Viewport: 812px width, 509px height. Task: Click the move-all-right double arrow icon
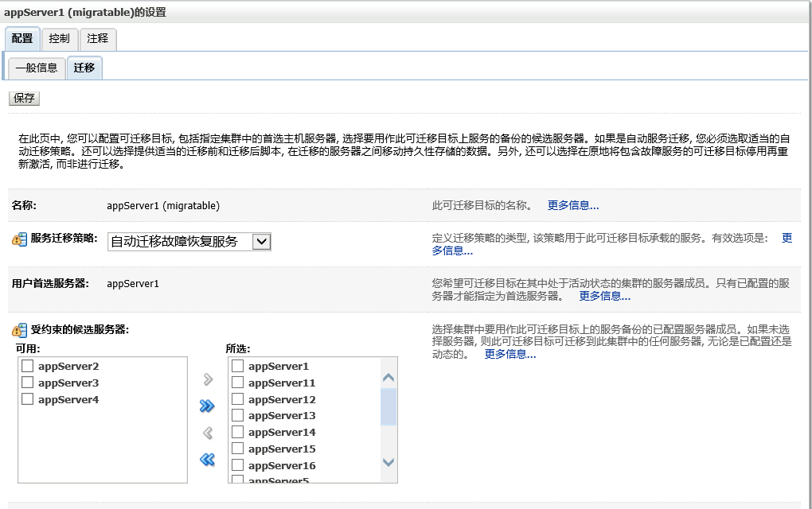click(x=207, y=406)
